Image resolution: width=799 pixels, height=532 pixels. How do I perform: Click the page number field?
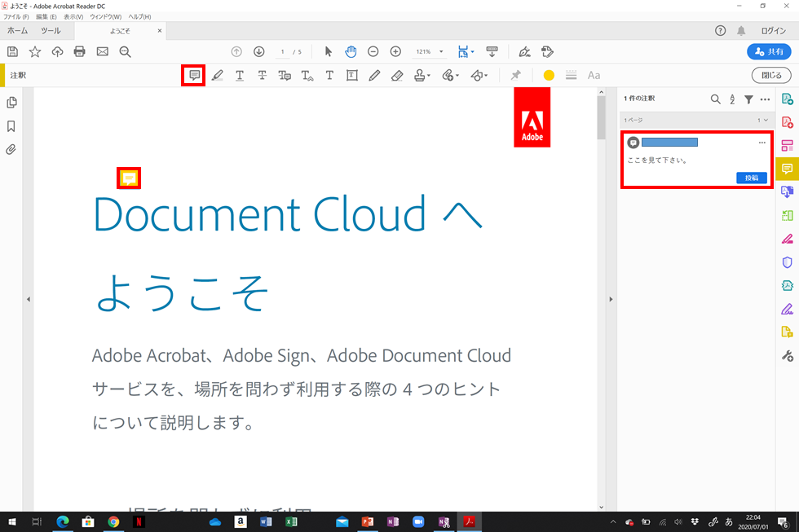282,51
